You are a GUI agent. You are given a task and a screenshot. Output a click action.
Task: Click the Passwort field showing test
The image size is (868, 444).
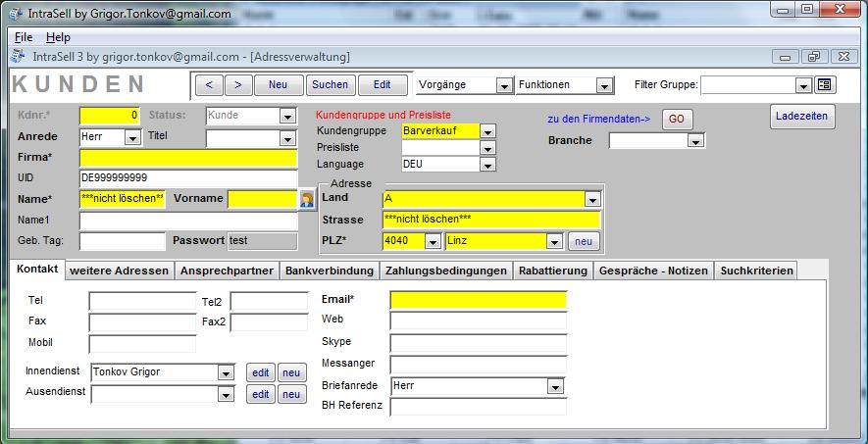click(263, 241)
